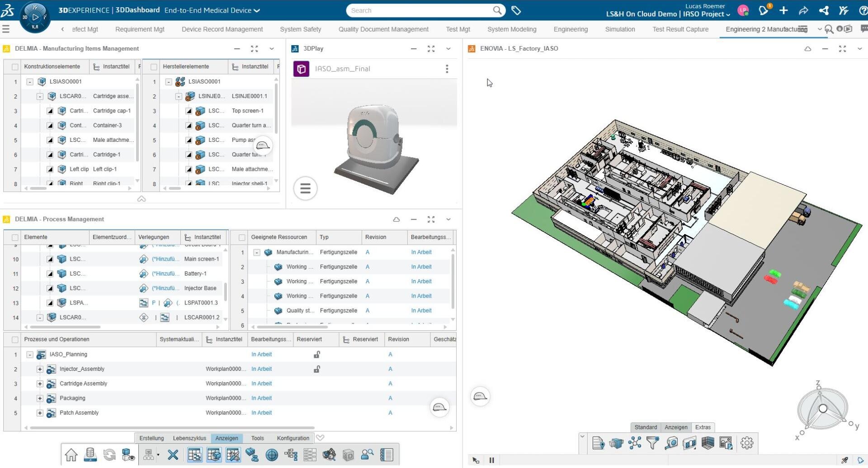Collapse the LSINJE0 node in Herstellerelemente
The width and height of the screenshot is (868, 468).
[179, 96]
